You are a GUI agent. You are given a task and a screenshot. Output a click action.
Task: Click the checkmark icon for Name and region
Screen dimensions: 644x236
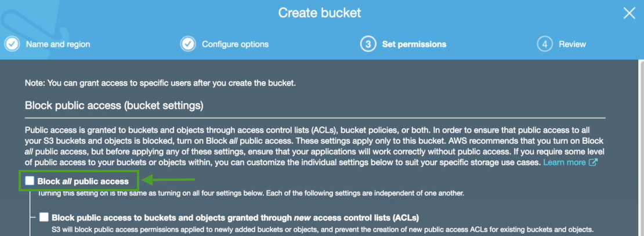[12, 44]
